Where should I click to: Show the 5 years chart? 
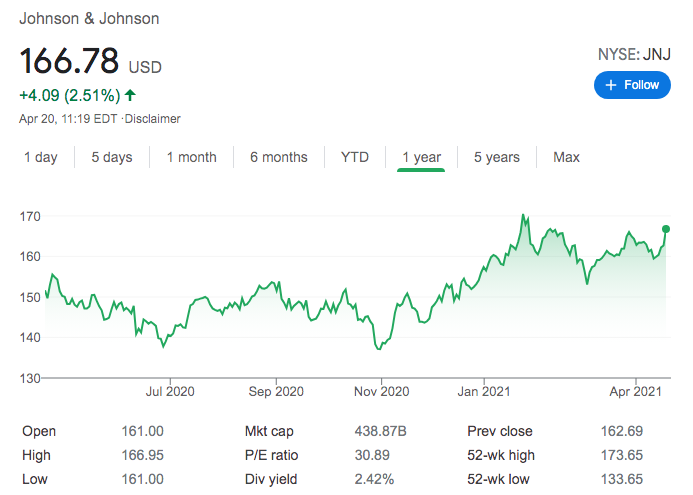pyautogui.click(x=497, y=157)
